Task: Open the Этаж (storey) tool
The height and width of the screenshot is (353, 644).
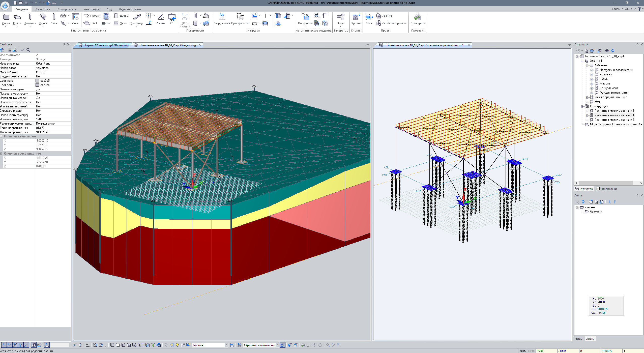Action: coord(369,20)
